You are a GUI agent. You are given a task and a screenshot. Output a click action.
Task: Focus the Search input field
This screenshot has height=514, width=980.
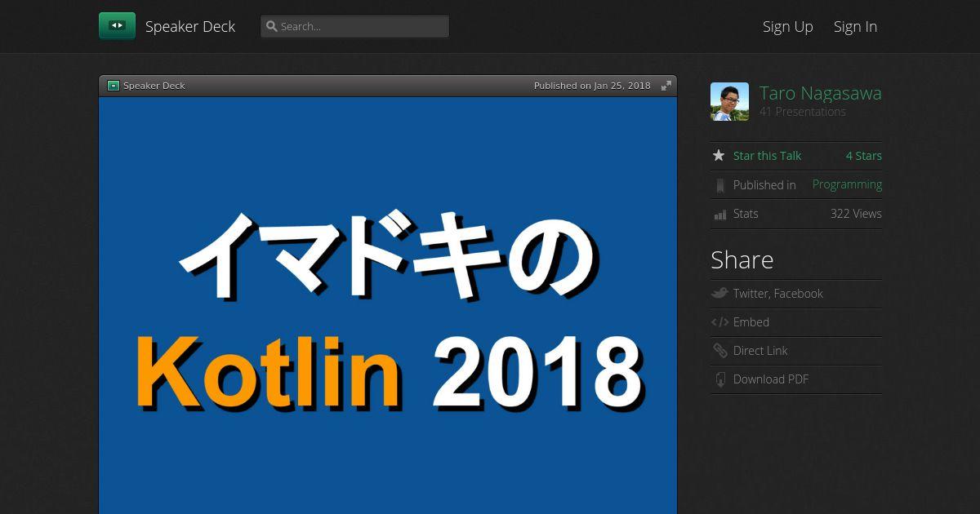click(354, 26)
